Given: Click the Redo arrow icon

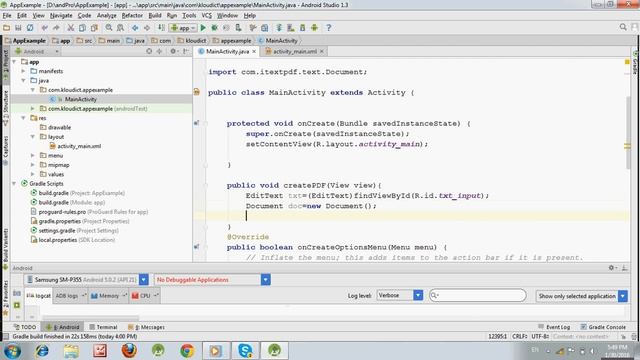Looking at the screenshot, I should [x=56, y=28].
